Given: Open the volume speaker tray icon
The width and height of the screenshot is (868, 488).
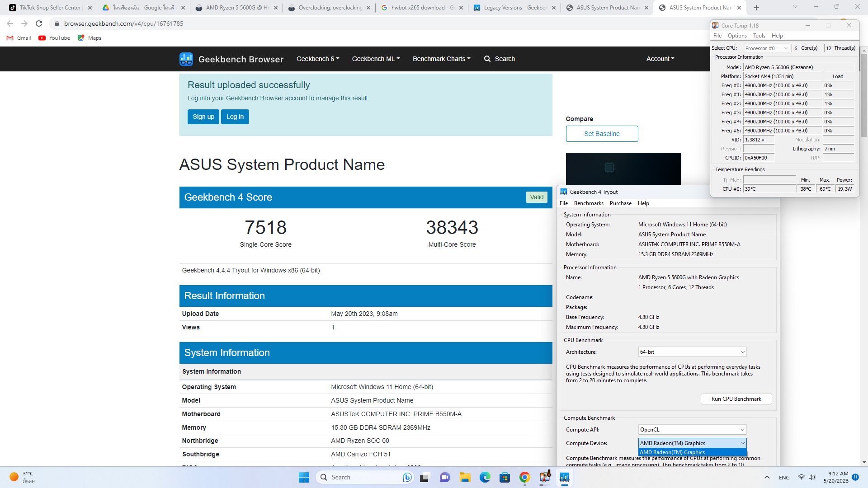Looking at the screenshot, I should 812,477.
